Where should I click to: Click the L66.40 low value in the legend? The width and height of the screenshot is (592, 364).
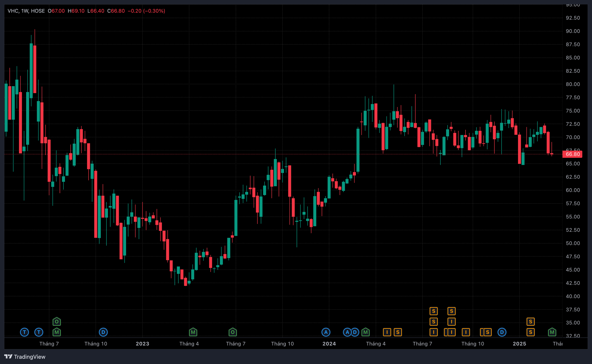tap(96, 11)
